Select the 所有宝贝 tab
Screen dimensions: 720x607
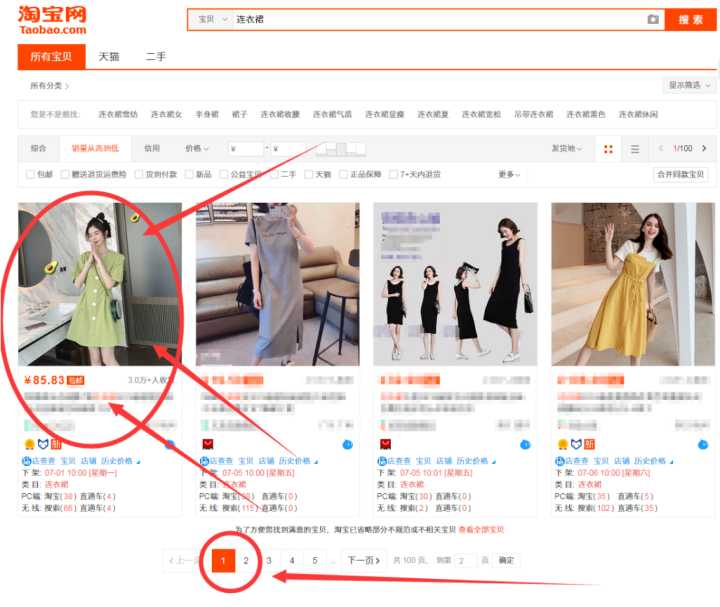tap(51, 57)
